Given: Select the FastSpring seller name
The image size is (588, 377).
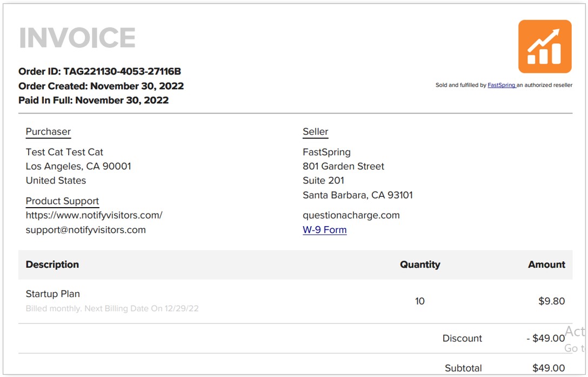Looking at the screenshot, I should coord(326,152).
